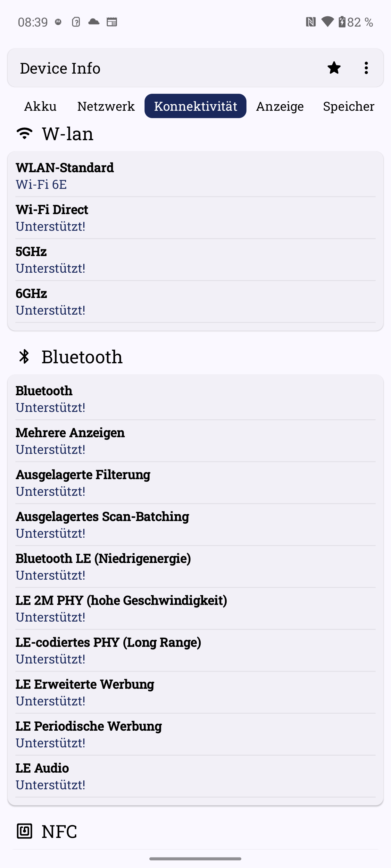
Task: Select the Konnektivität tab
Action: (195, 106)
